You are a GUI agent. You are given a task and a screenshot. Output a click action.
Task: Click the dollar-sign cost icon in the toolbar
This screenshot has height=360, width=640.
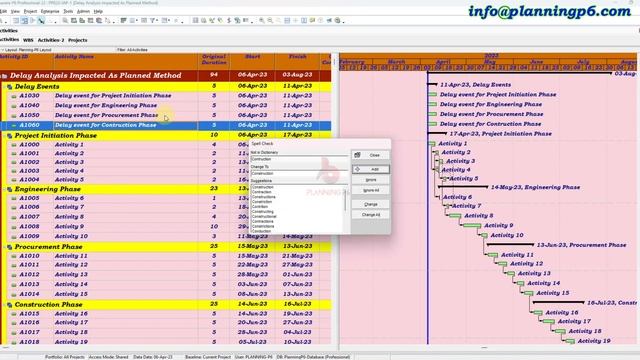click(x=229, y=20)
